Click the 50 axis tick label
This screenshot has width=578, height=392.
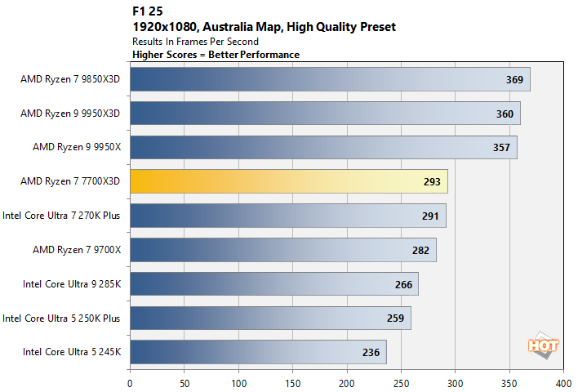(x=185, y=384)
